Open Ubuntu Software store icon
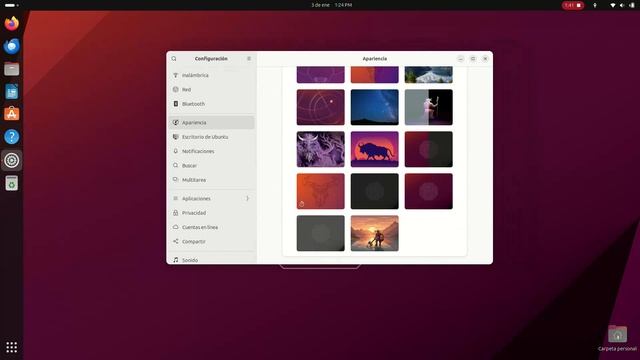Image resolution: width=640 pixels, height=360 pixels. (x=11, y=114)
